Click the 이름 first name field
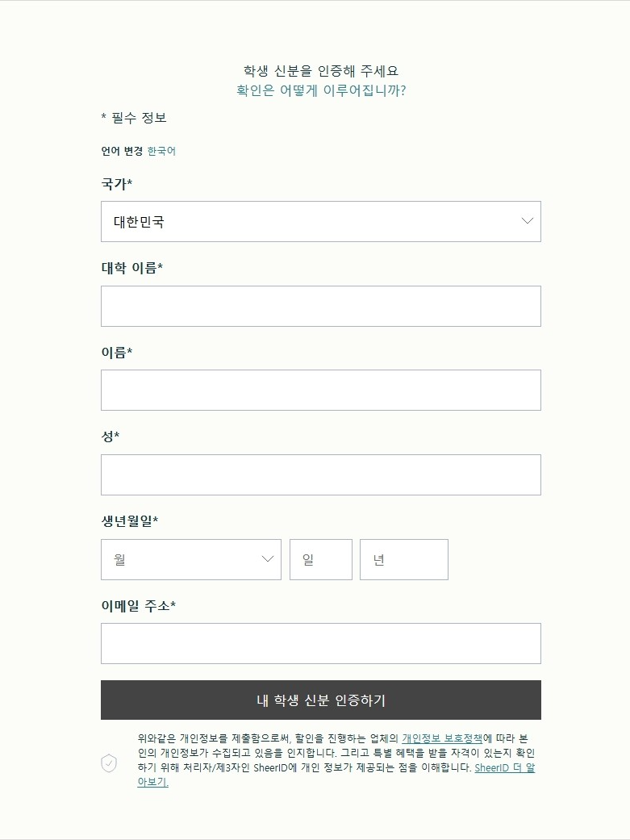 321,390
